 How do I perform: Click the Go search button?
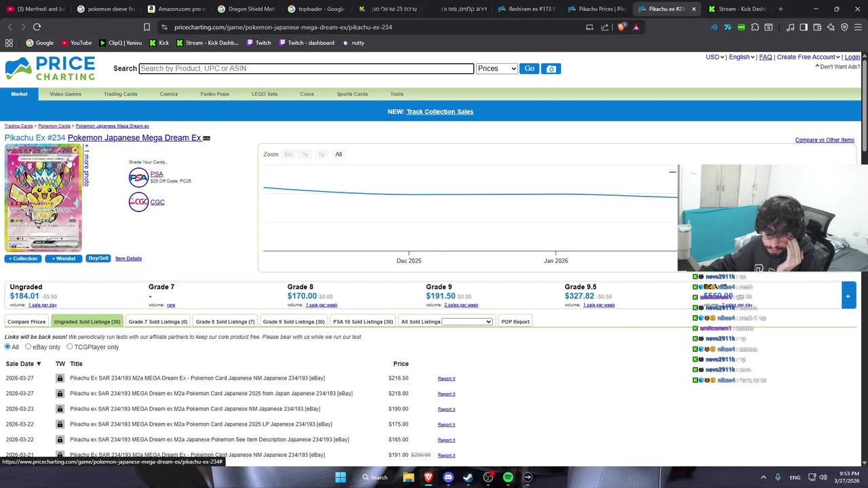click(x=529, y=68)
